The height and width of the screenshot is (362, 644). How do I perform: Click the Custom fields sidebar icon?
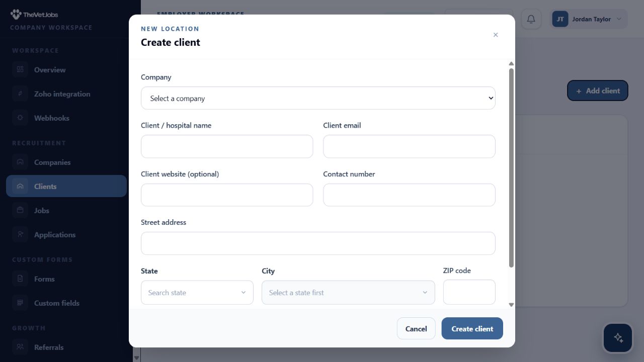[20, 303]
